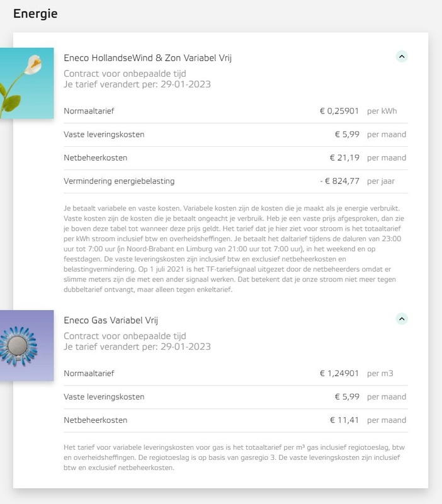Click the € 21,19 Netbeheerkosten amount
442x504 pixels.
click(344, 157)
